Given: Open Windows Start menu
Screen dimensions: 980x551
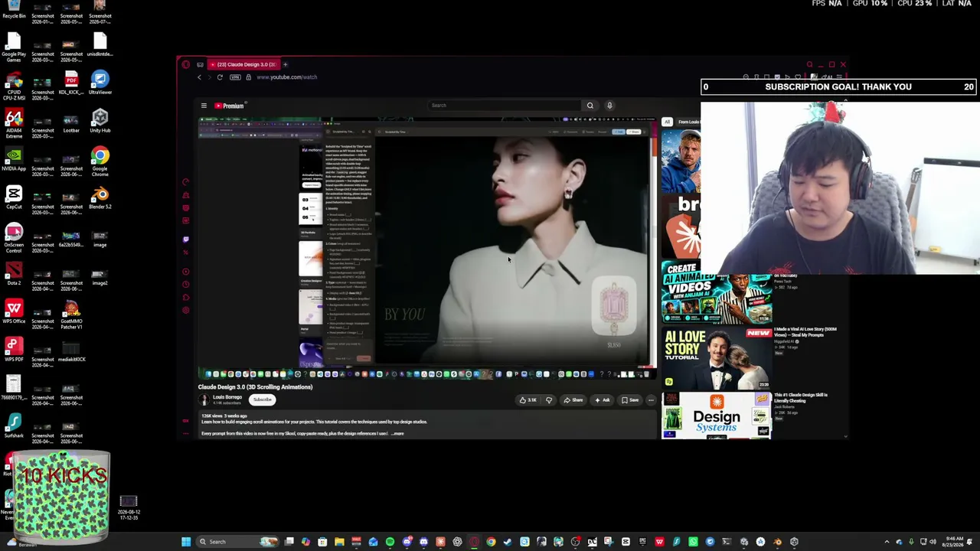Looking at the screenshot, I should click(x=186, y=542).
